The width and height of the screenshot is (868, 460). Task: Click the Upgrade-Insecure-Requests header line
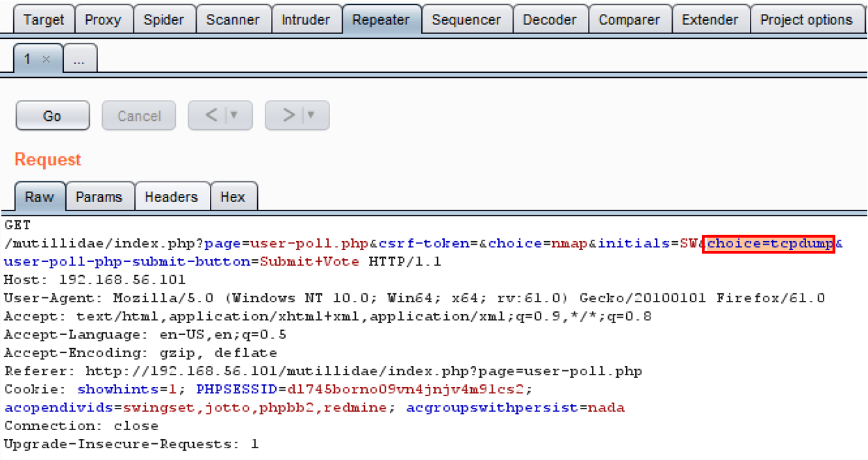(131, 443)
